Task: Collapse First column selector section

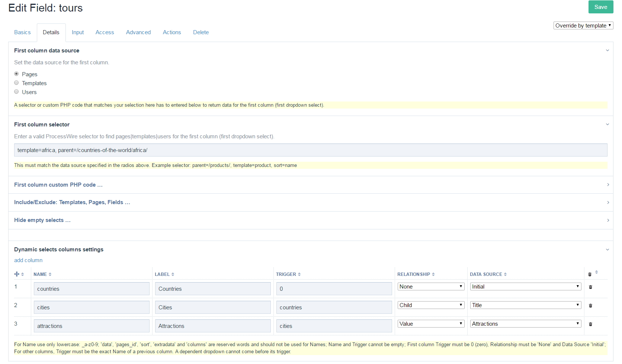Action: coord(607,125)
